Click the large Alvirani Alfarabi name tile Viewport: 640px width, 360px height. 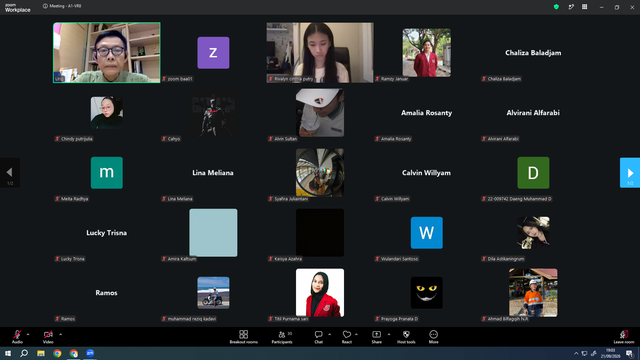(x=533, y=113)
